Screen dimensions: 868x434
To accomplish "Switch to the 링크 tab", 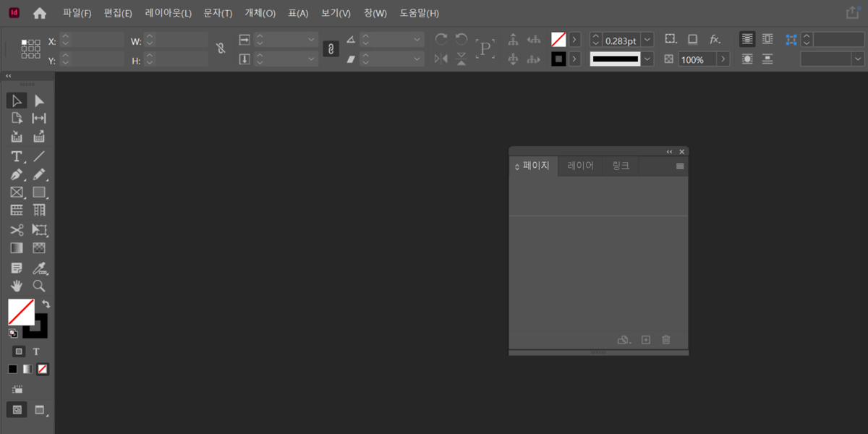I will [621, 166].
